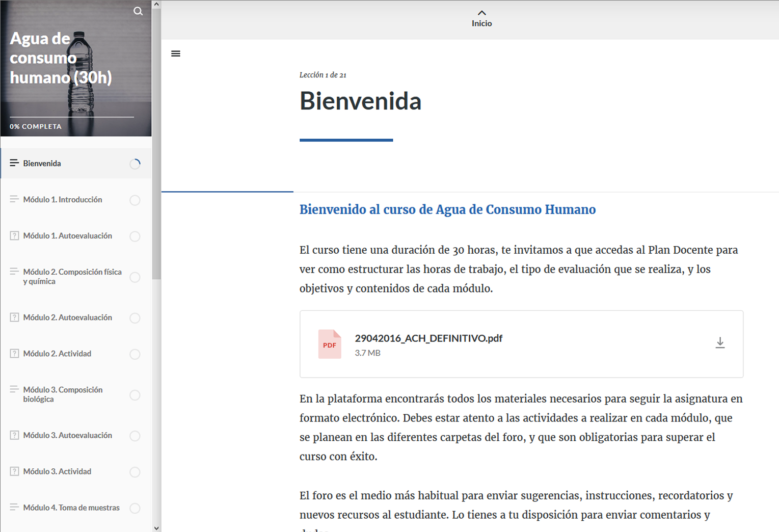The width and height of the screenshot is (779, 532).
Task: Click the 0% completa course progress bar
Action: [x=72, y=117]
